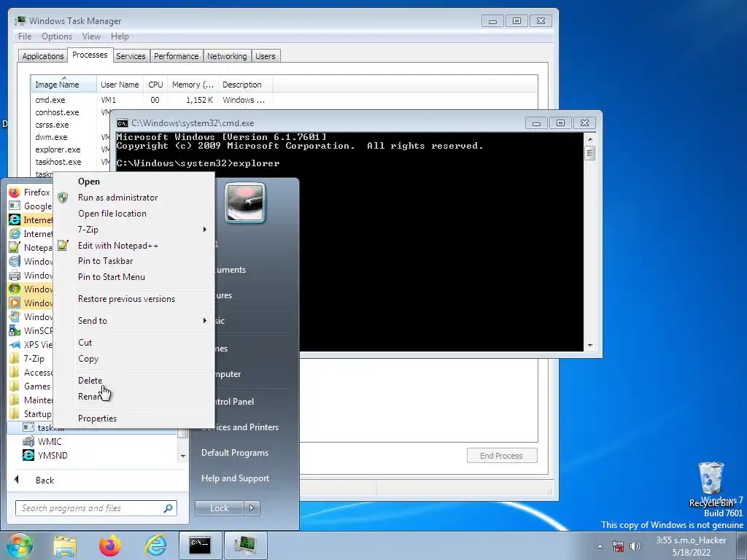Choose Delete in the context menu

[90, 381]
